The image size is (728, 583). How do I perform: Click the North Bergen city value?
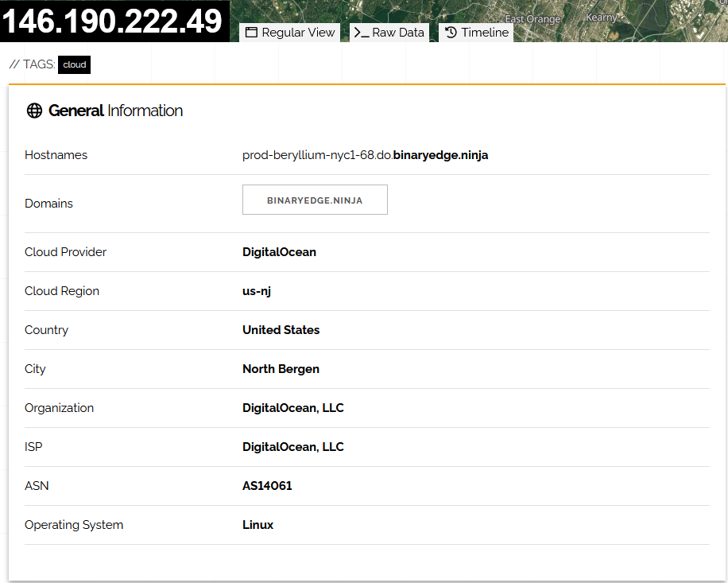tap(281, 369)
